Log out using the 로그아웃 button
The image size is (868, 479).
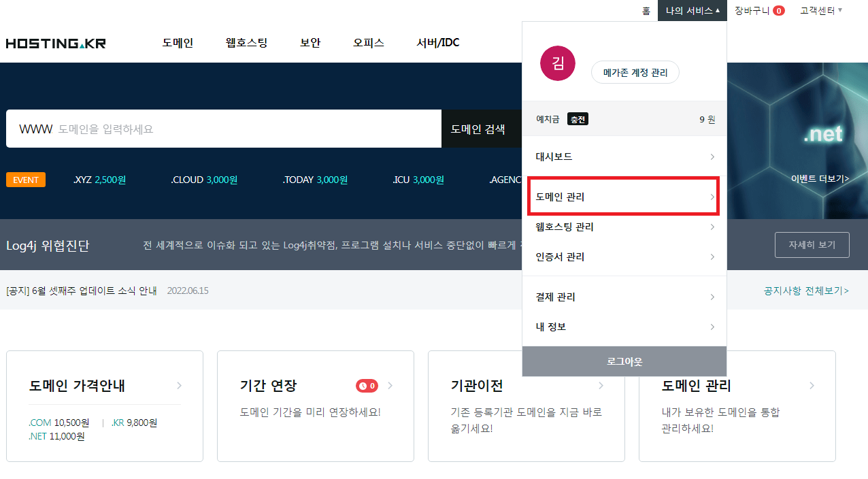coord(623,361)
